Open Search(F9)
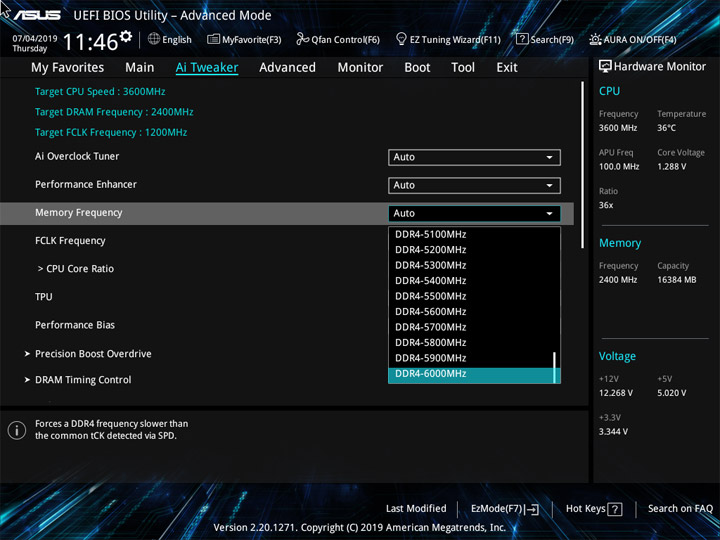Screen dimensions: 720x540 pos(552,40)
